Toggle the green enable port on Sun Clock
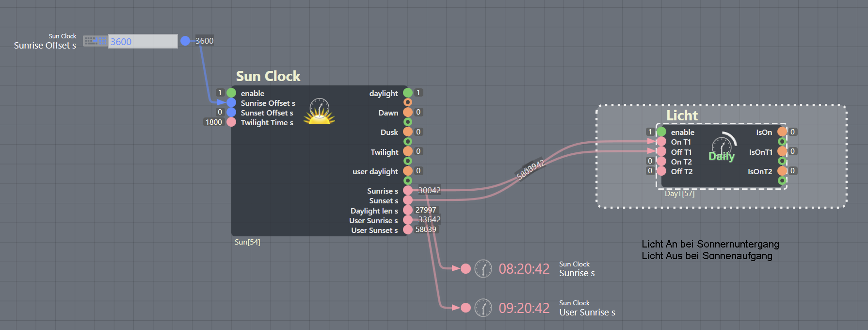Screen dimensions: 868x330 [x=231, y=93]
